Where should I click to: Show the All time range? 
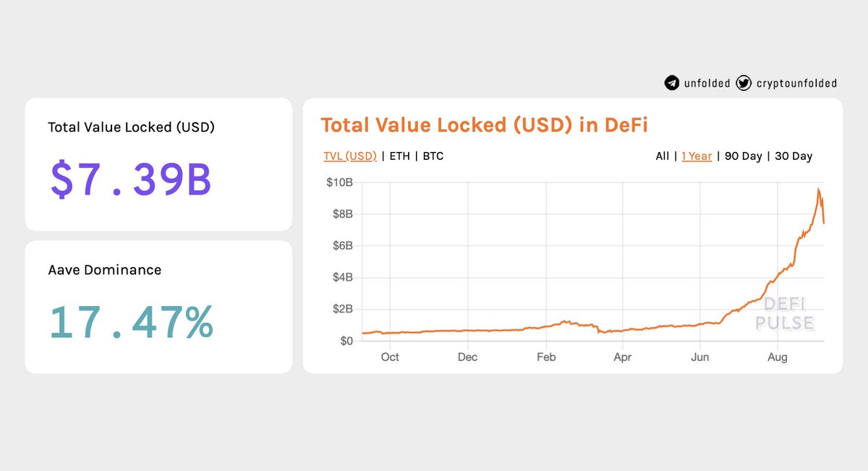663,156
